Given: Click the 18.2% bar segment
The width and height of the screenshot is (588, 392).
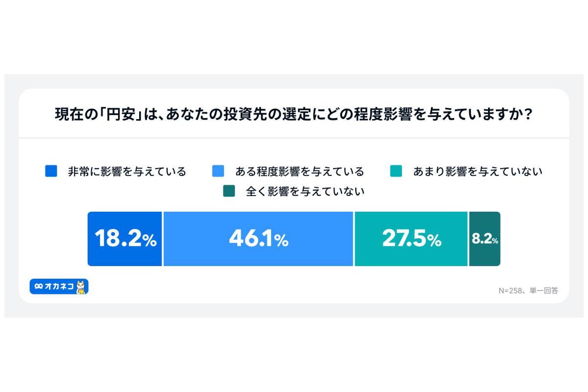Looking at the screenshot, I should [x=125, y=239].
